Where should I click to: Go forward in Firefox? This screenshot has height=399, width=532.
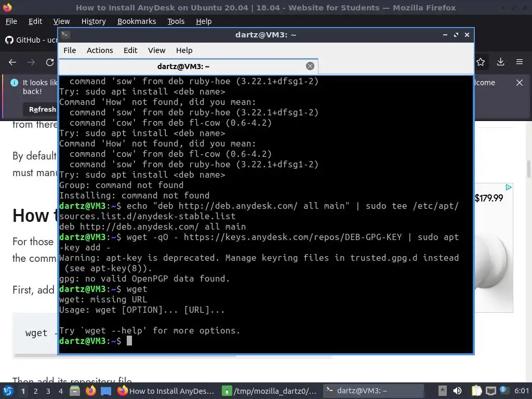pyautogui.click(x=31, y=62)
